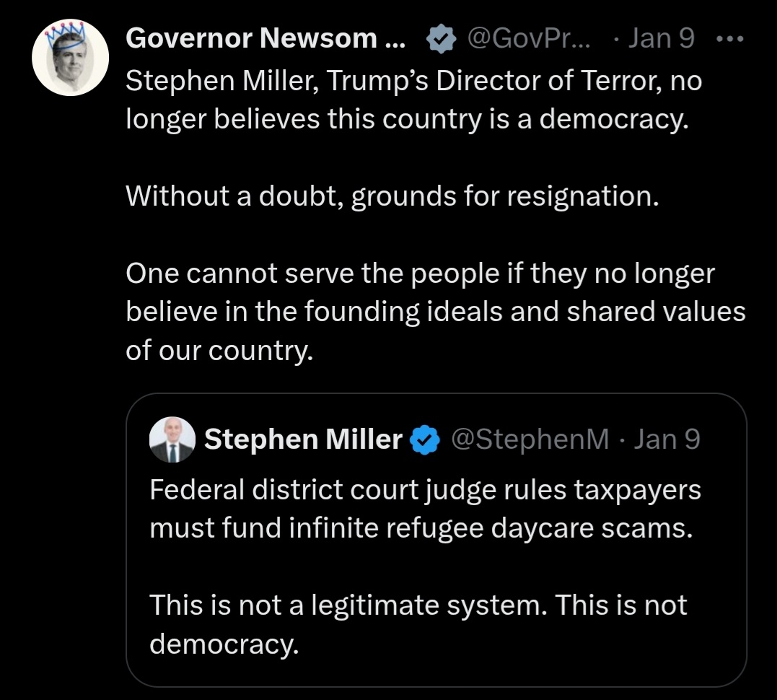
Task: Click the grey verified badge beside Governor Newsom
Action: pyautogui.click(x=441, y=39)
